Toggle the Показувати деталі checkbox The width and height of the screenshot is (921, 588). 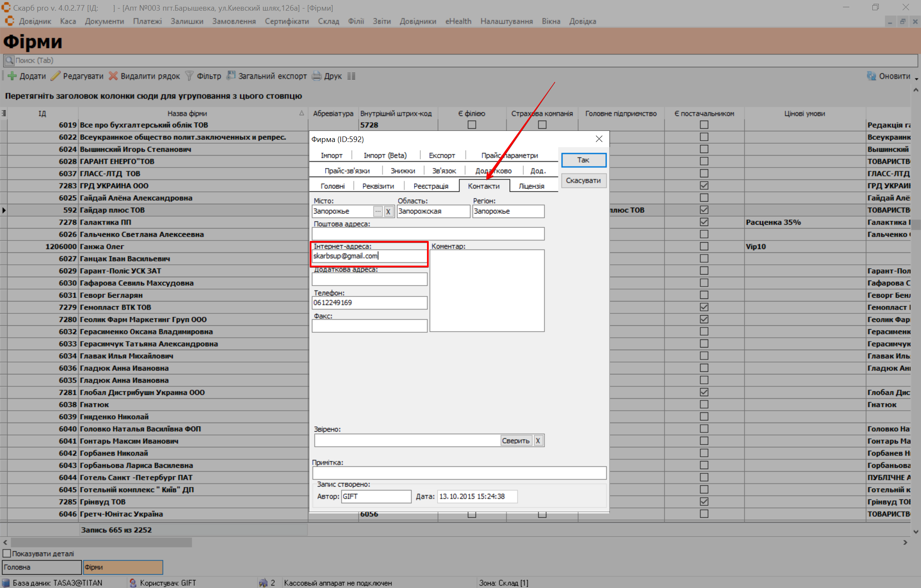[7, 553]
